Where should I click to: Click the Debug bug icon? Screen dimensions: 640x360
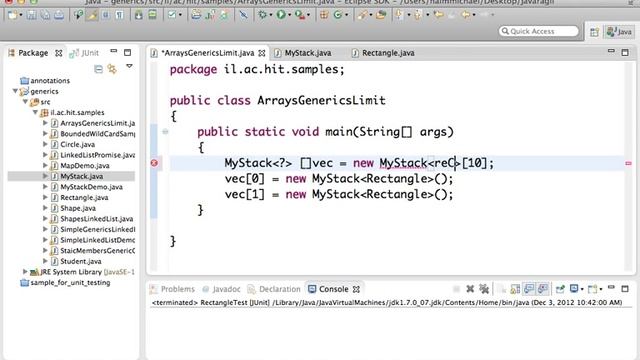click(262, 15)
